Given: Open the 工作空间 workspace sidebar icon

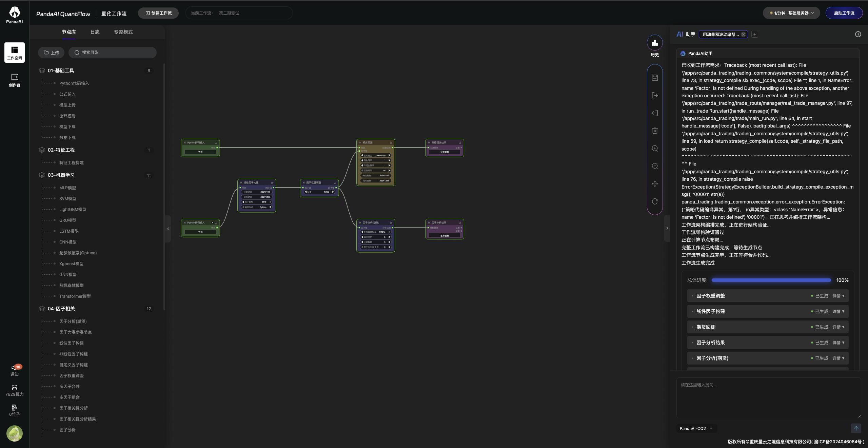Looking at the screenshot, I should coord(15,53).
